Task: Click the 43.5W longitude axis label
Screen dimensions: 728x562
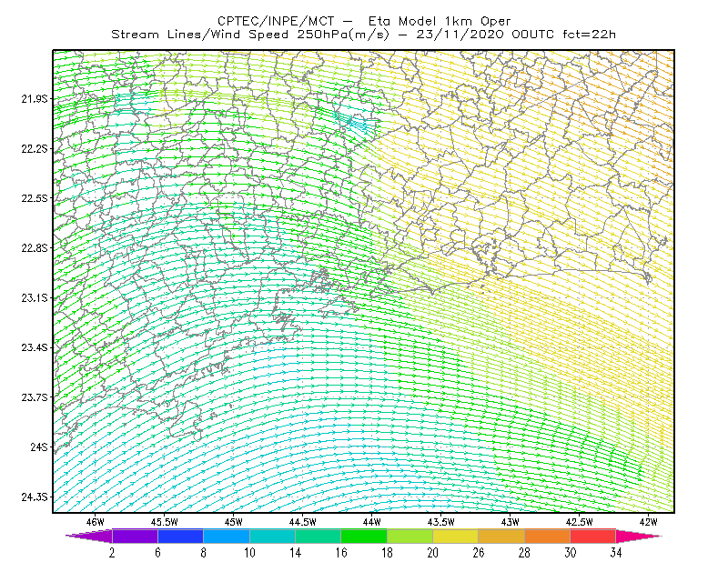Action: tap(440, 522)
